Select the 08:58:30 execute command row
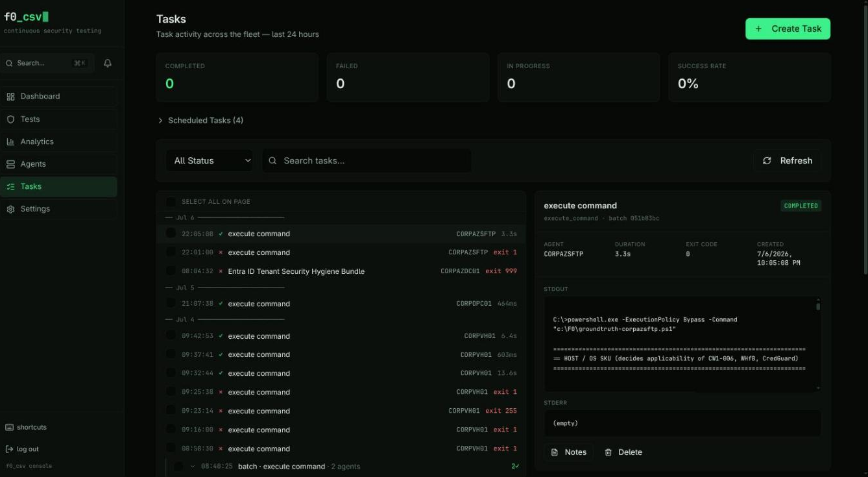 [341, 448]
